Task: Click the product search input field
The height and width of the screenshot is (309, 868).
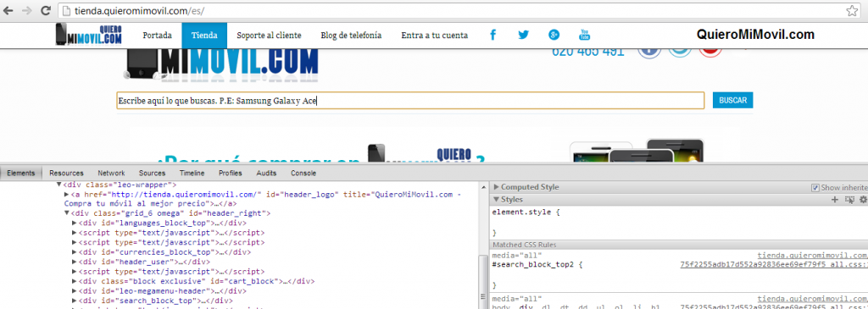Action: pos(410,101)
